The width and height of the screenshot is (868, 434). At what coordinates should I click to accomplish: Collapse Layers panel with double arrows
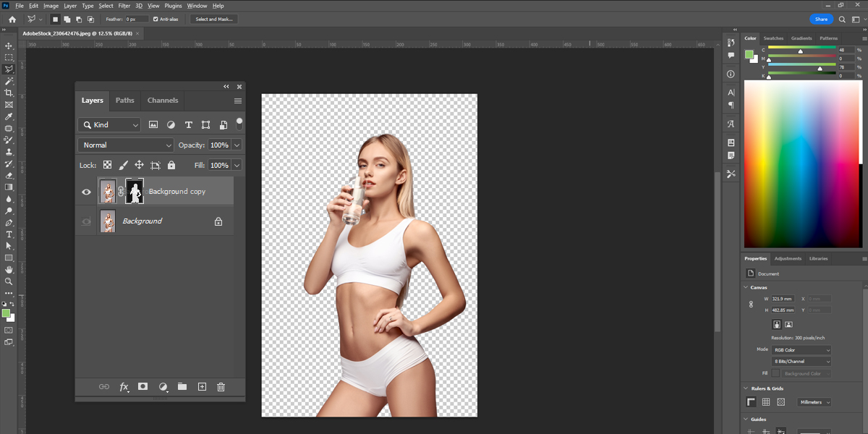click(x=226, y=86)
